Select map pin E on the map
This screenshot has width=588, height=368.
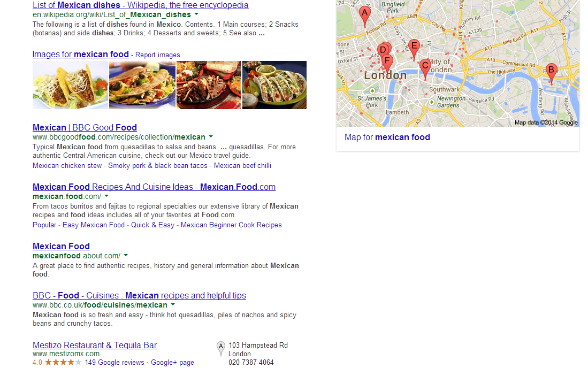(x=414, y=49)
